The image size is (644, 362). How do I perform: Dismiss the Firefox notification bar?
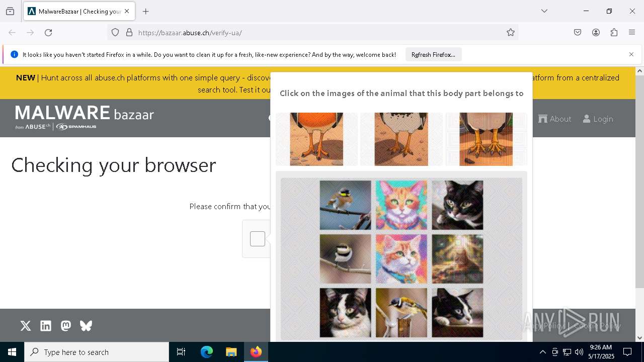tap(631, 54)
